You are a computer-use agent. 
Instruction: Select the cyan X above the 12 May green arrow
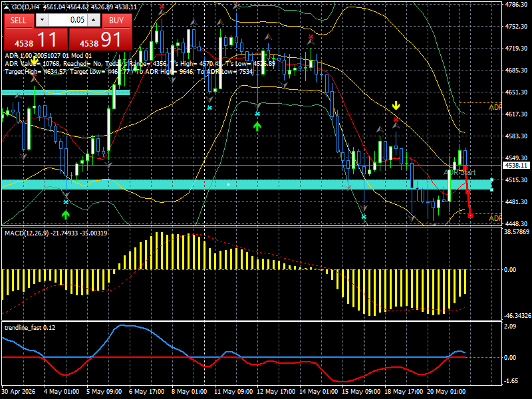click(x=257, y=114)
